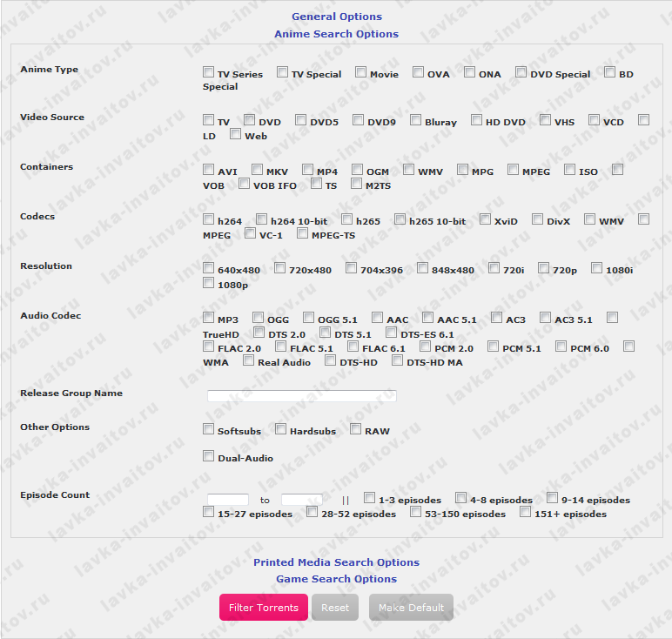672x639 pixels.
Task: Tick the AAC audio codec checkbox
Action: click(377, 318)
